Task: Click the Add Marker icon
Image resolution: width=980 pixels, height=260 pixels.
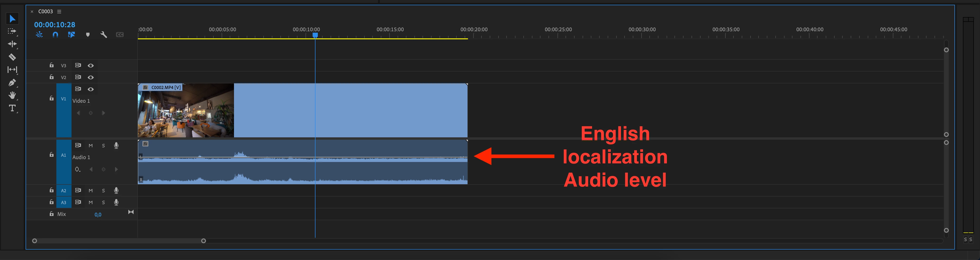Action: click(x=88, y=35)
